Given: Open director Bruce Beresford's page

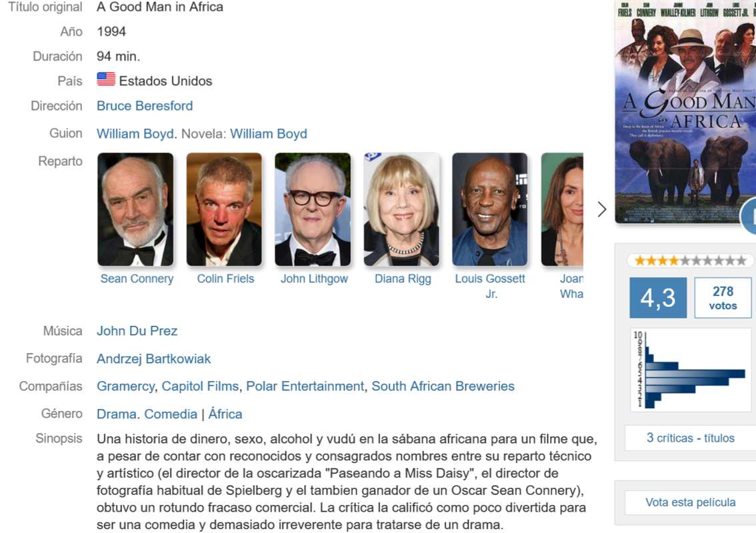Looking at the screenshot, I should tap(145, 105).
